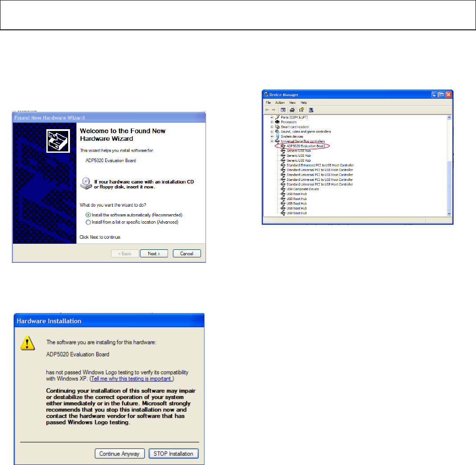
Task: Click the Back button in the hardware wizard
Action: pos(125,253)
